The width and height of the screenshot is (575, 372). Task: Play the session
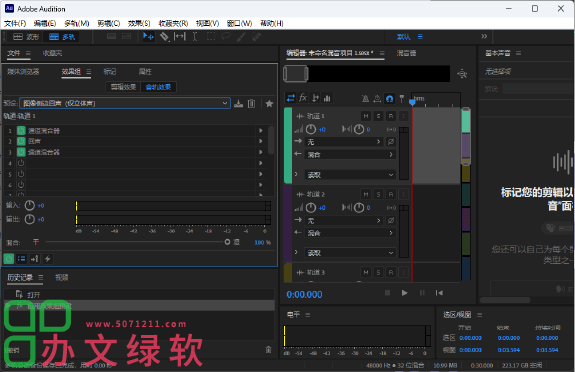(x=404, y=293)
